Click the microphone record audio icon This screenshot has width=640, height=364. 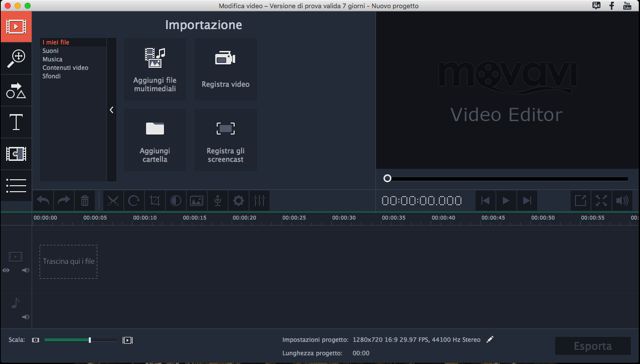218,201
